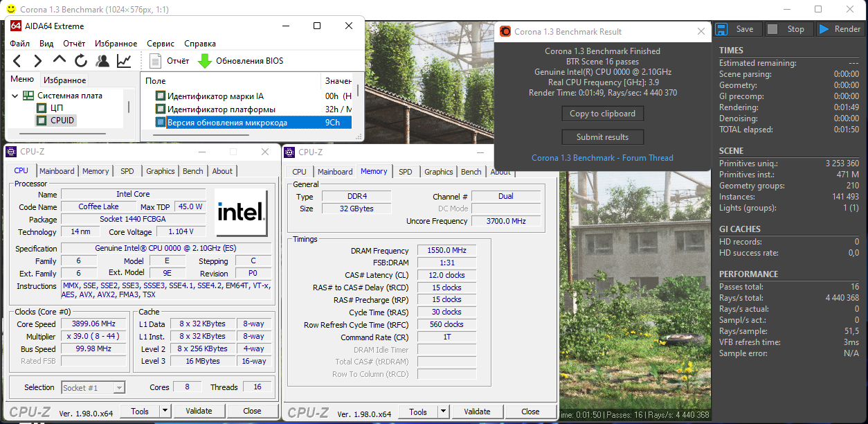The image size is (868, 424).
Task: Open Tools dropdown arrow in left CPU-Z
Action: click(x=165, y=411)
